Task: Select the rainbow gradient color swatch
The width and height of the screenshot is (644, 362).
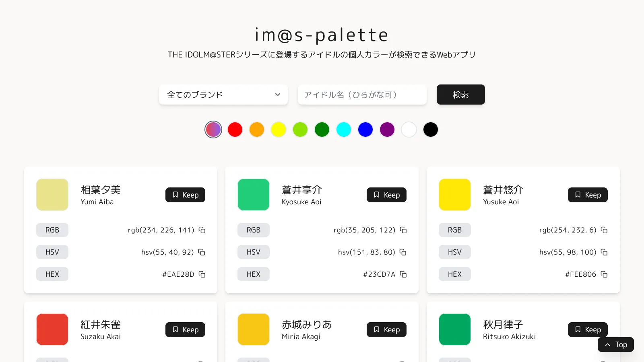Action: tap(213, 130)
